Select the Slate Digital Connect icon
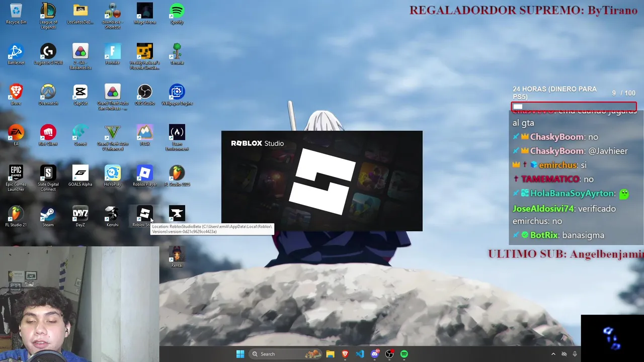 pyautogui.click(x=48, y=179)
